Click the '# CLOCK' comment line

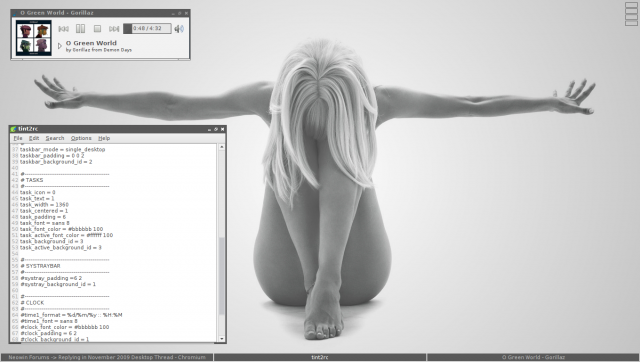pos(32,303)
